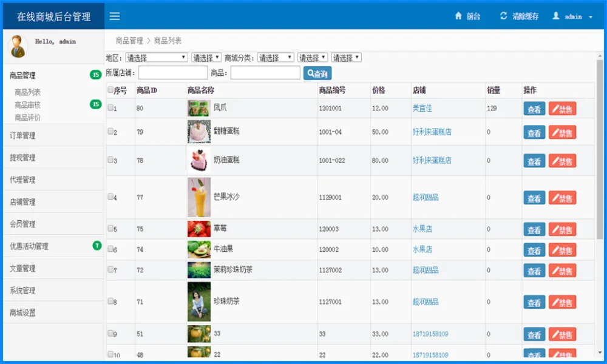Open the 美宜佳 store link
The height and width of the screenshot is (364, 607).
pyautogui.click(x=422, y=108)
